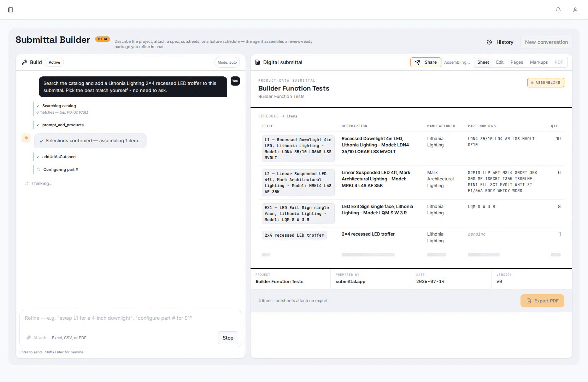Click the quantity 10 cell

[558, 139]
